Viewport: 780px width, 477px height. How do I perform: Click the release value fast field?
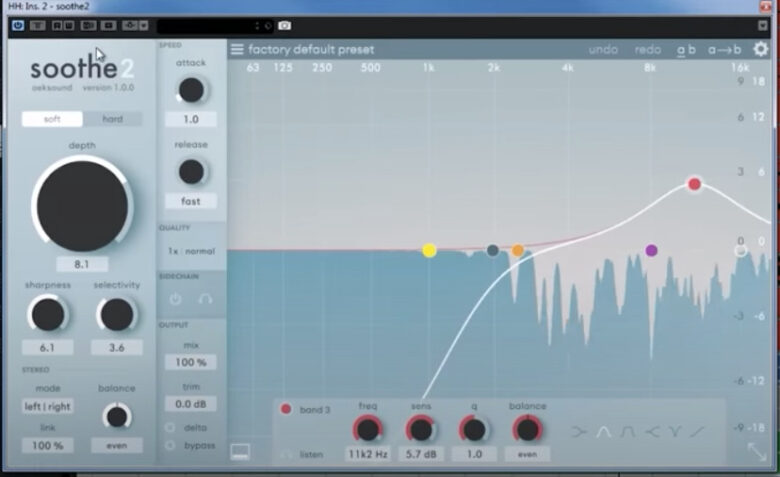[191, 201]
